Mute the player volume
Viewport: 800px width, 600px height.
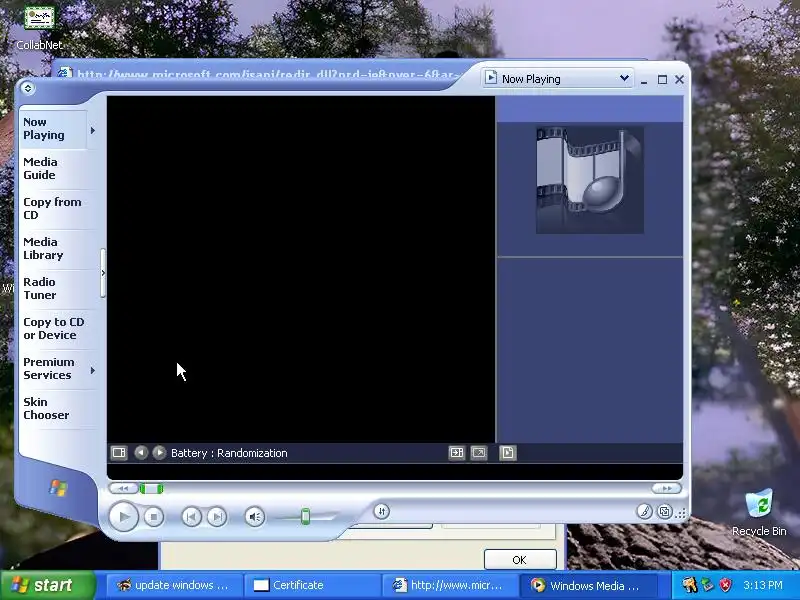click(x=254, y=517)
